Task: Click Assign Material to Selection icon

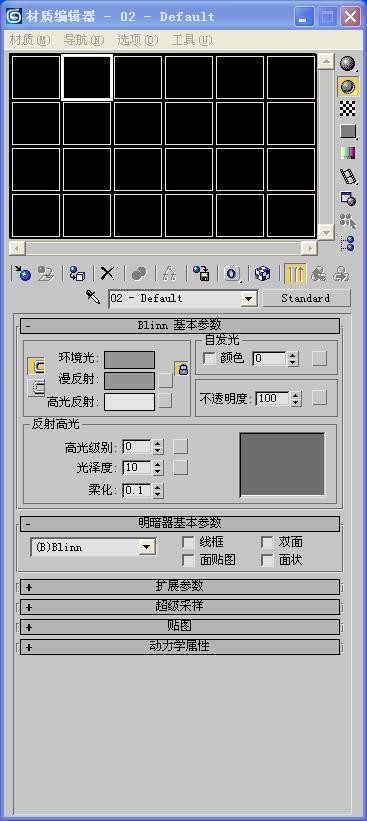Action: click(77, 273)
